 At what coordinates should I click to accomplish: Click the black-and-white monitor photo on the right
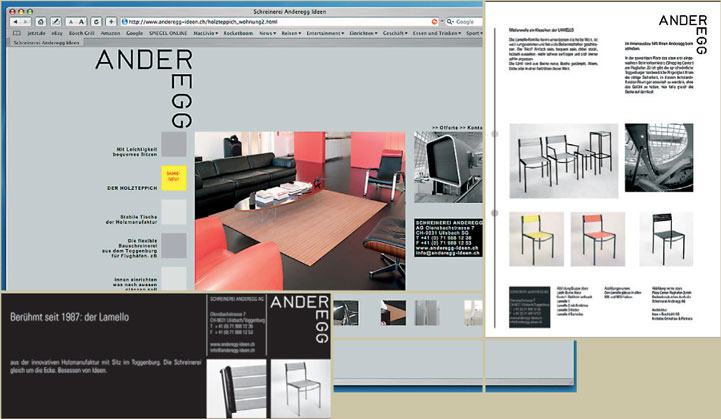click(x=448, y=167)
